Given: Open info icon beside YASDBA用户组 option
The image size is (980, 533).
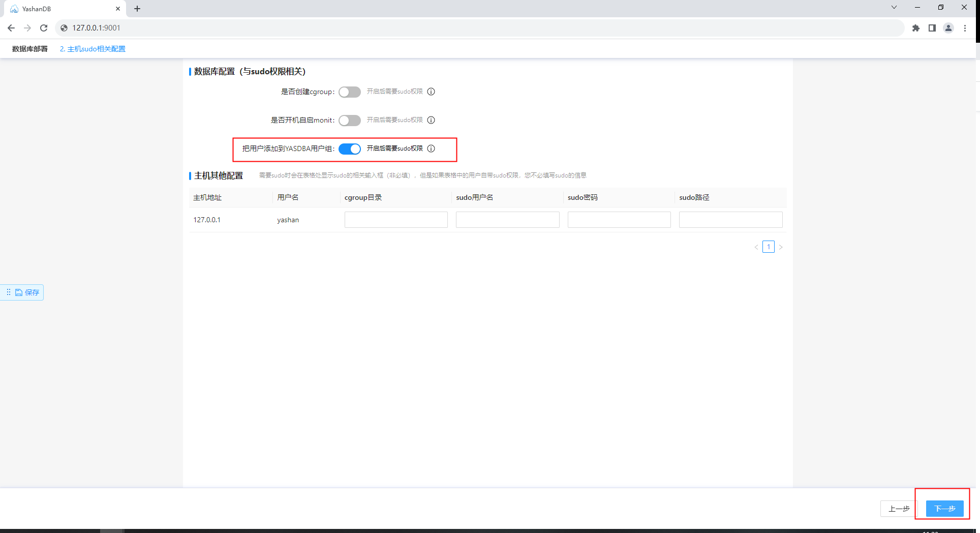Looking at the screenshot, I should tap(431, 149).
